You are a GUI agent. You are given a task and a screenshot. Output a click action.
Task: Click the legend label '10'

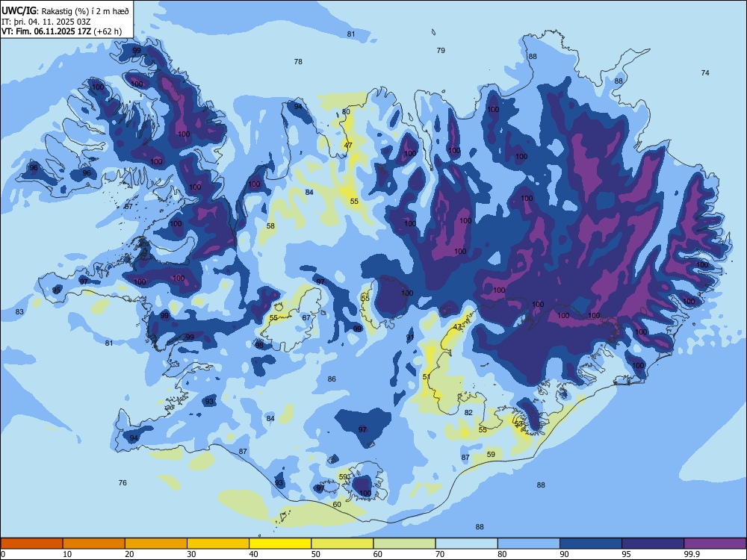67,554
